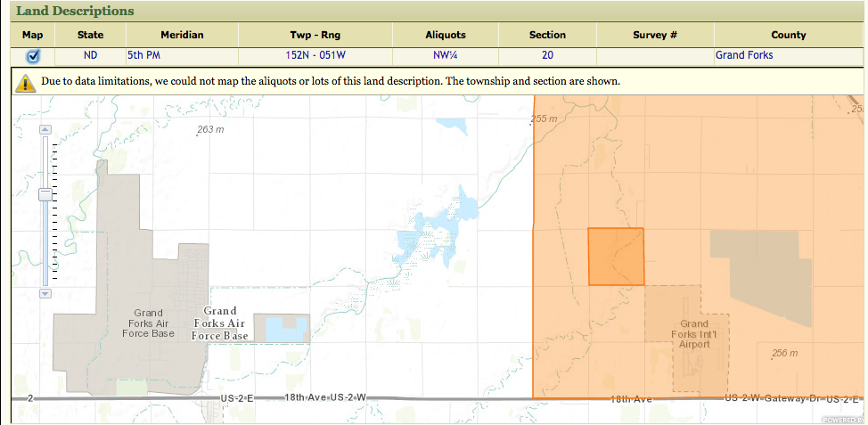The height and width of the screenshot is (425, 868).
Task: Click the highlighted orange section square on map
Action: (616, 257)
